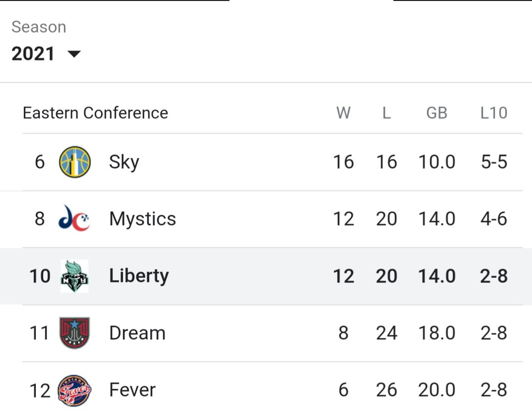Open the Sky team name link
Image resolution: width=532 pixels, height=414 pixels.
click(x=124, y=162)
